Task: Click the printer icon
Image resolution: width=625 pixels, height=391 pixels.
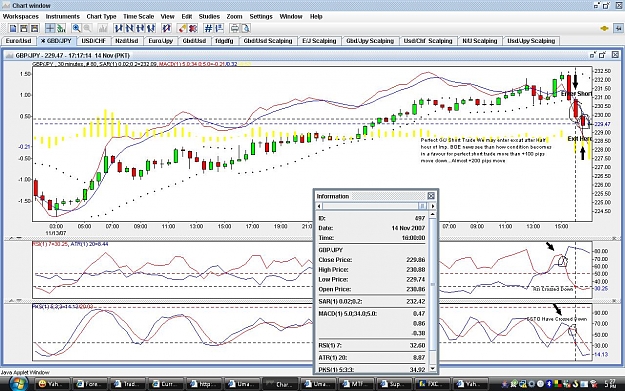Action: (235, 28)
